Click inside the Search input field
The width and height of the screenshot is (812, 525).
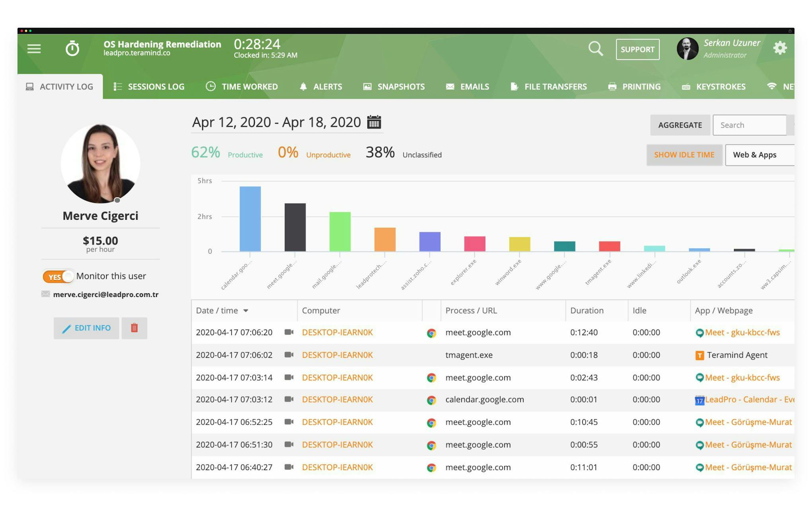750,125
